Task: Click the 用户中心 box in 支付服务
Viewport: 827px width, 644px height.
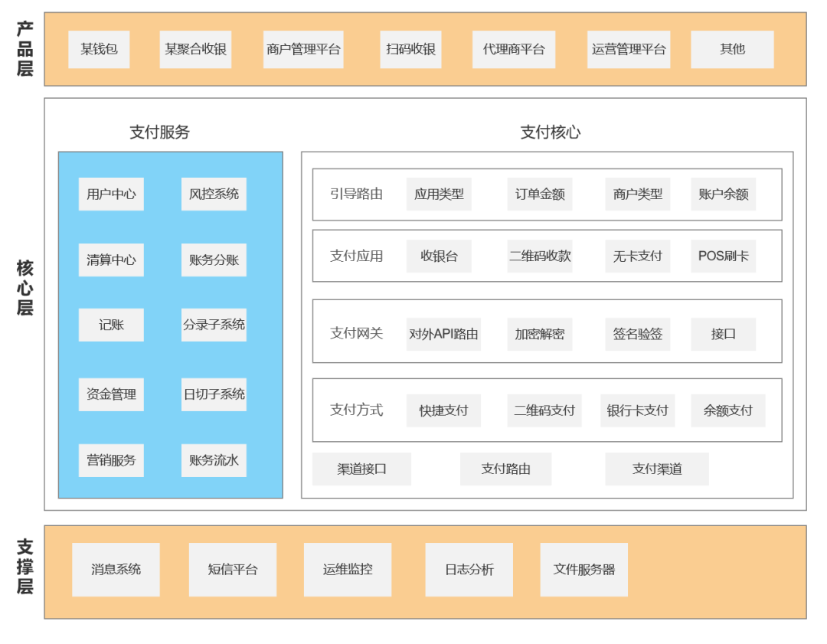Action: 111,195
